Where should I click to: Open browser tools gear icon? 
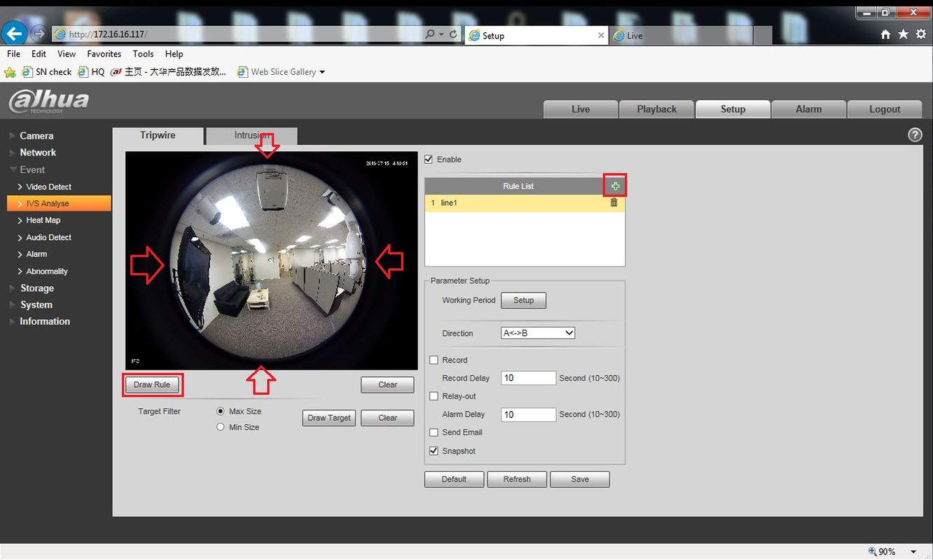point(920,34)
